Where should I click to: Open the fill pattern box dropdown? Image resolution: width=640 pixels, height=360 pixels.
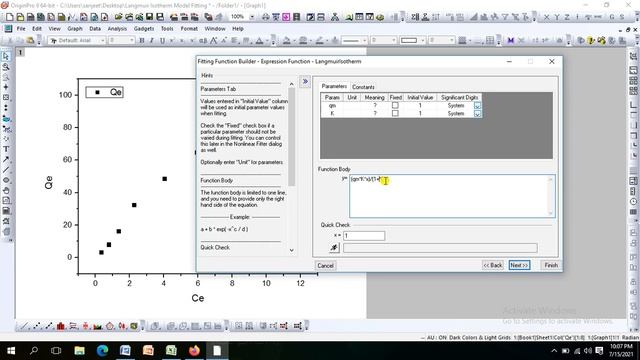coord(423,40)
